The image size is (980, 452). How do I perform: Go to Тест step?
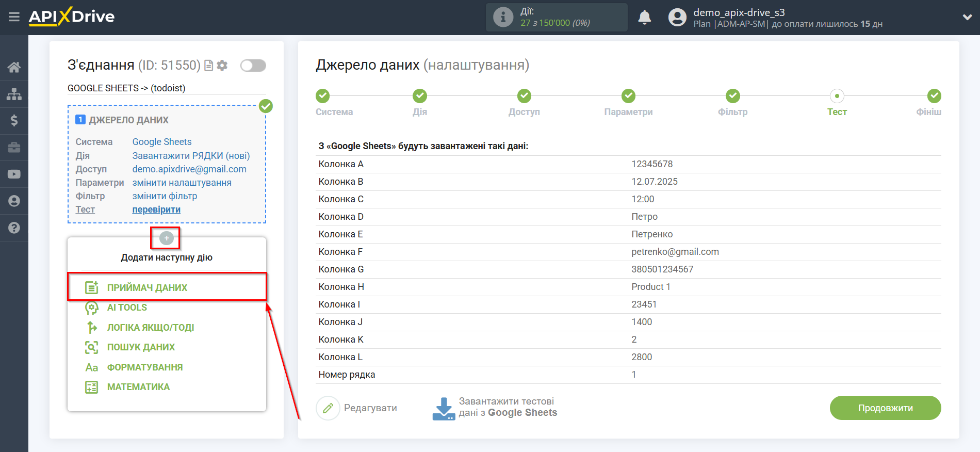837,96
